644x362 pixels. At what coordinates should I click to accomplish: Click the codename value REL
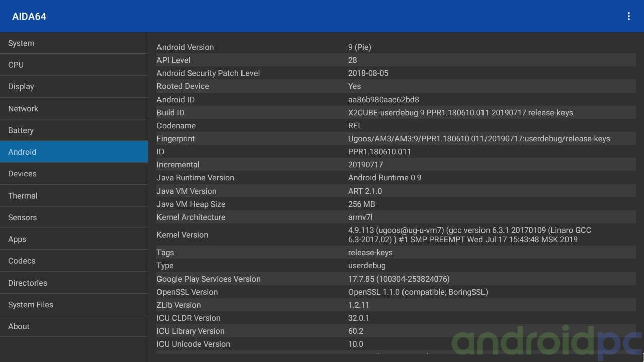[355, 126]
